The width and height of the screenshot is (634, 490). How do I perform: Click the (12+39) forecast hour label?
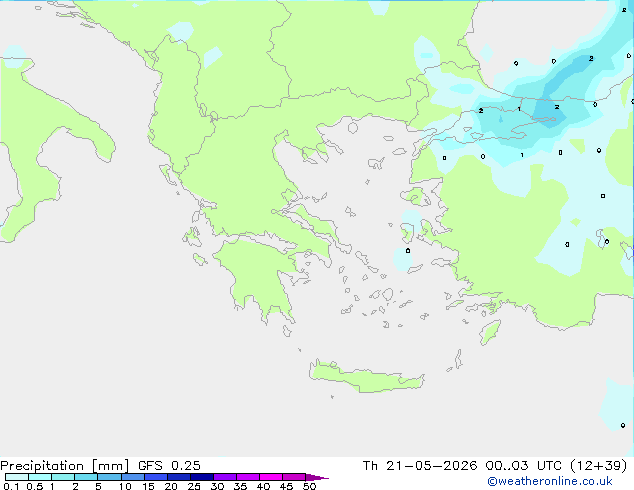pyautogui.click(x=598, y=466)
